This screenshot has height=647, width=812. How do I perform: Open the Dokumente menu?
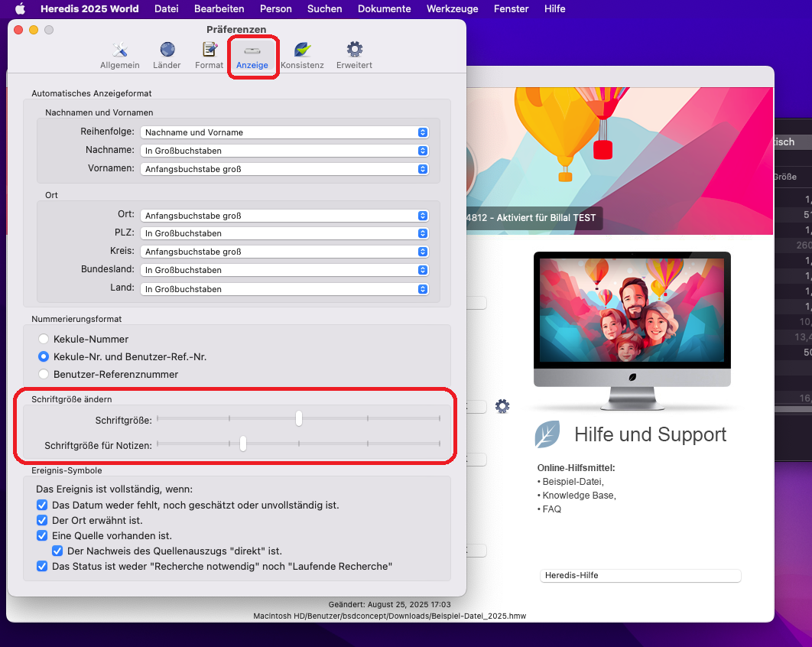(384, 9)
